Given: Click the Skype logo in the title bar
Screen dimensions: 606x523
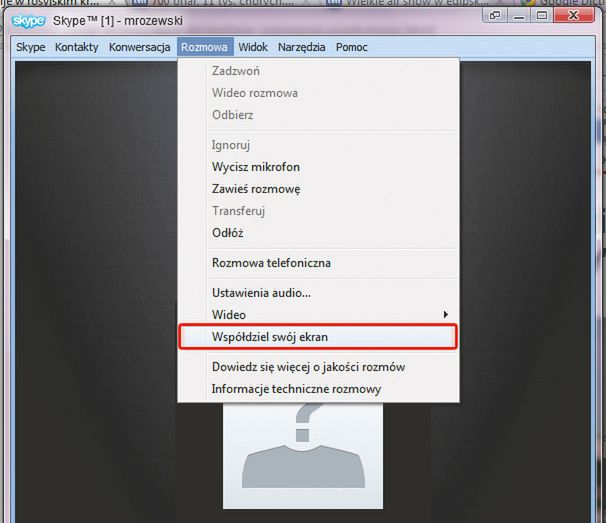Looking at the screenshot, I should [x=28, y=20].
